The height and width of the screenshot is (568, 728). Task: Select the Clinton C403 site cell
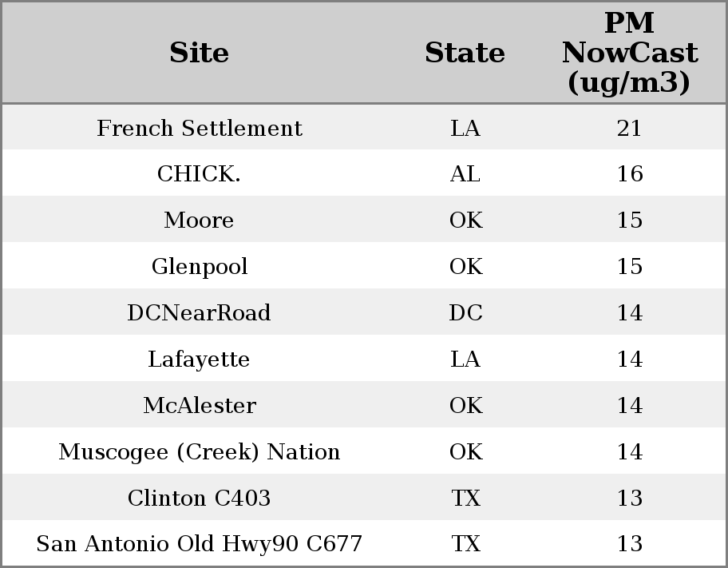click(x=199, y=498)
